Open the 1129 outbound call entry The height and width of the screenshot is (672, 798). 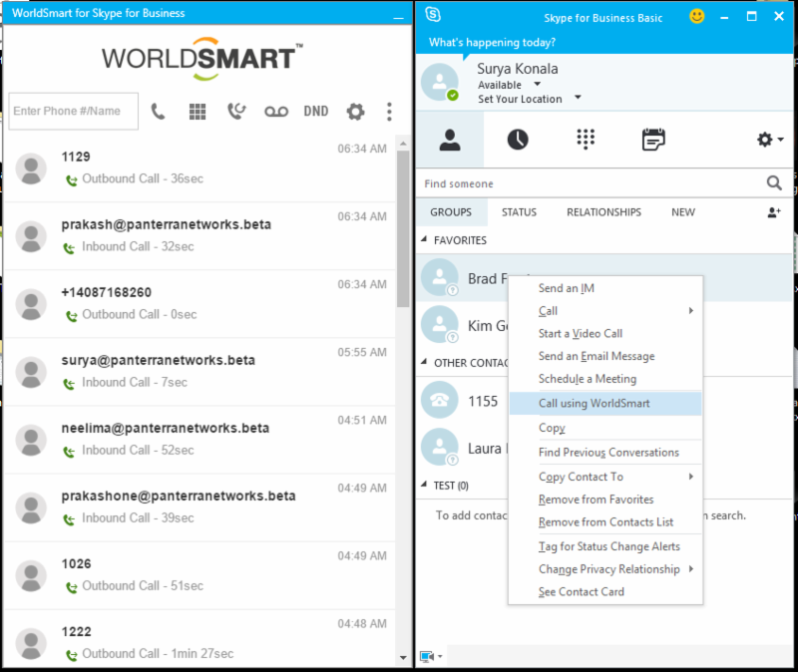pos(199,168)
